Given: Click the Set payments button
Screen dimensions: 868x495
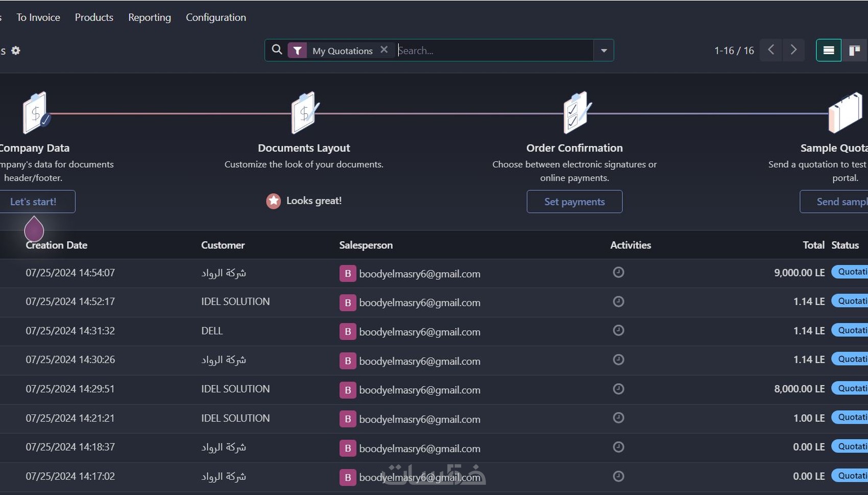Looking at the screenshot, I should pos(574,202).
